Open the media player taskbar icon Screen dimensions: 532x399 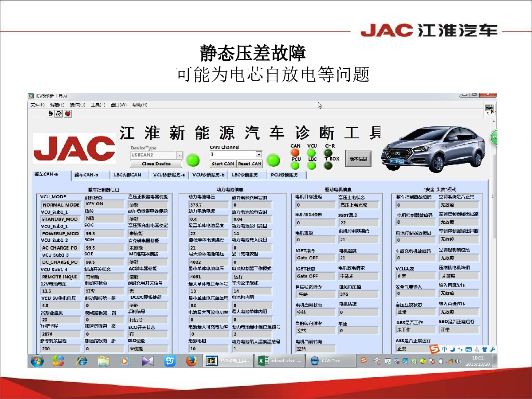(125, 361)
